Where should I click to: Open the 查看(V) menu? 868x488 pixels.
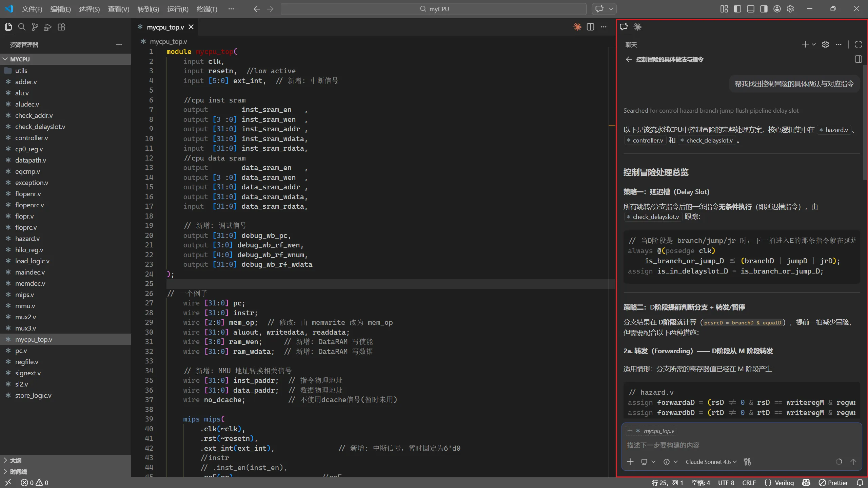tap(118, 9)
